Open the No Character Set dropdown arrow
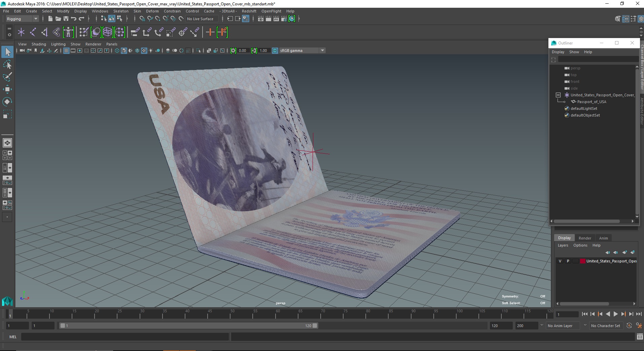The width and height of the screenshot is (644, 351). tap(585, 326)
